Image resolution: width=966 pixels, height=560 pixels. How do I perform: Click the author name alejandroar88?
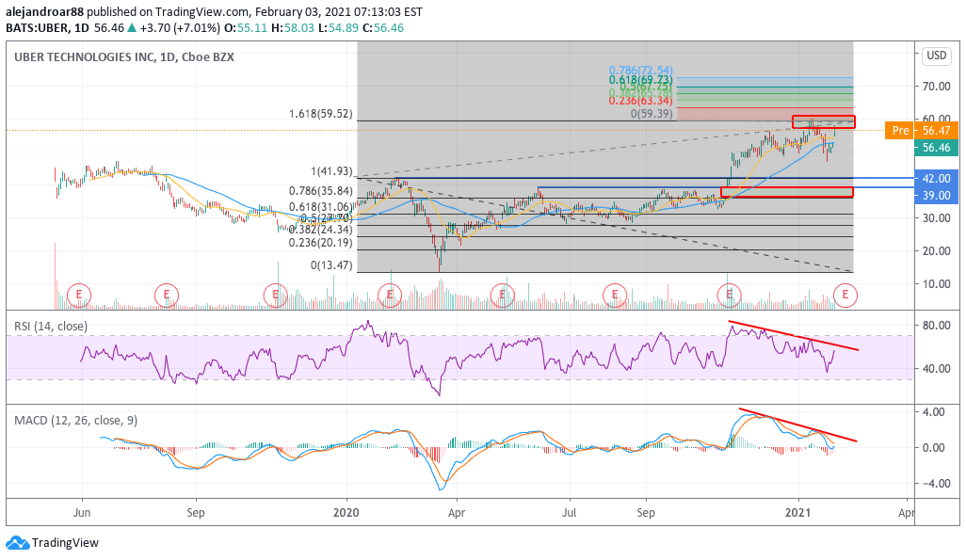(44, 11)
